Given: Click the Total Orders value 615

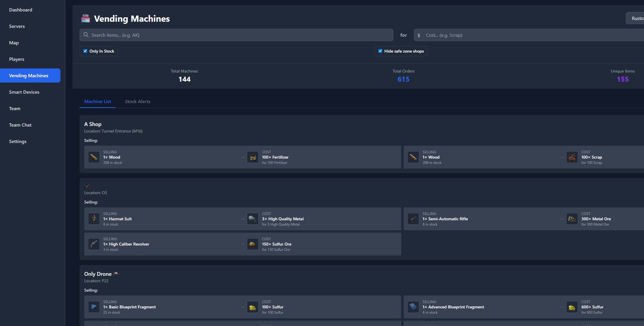Looking at the screenshot, I should coord(403,79).
